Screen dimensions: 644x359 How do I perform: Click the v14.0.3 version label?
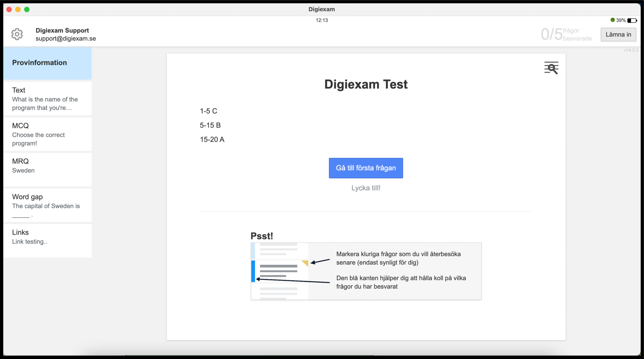631,50
